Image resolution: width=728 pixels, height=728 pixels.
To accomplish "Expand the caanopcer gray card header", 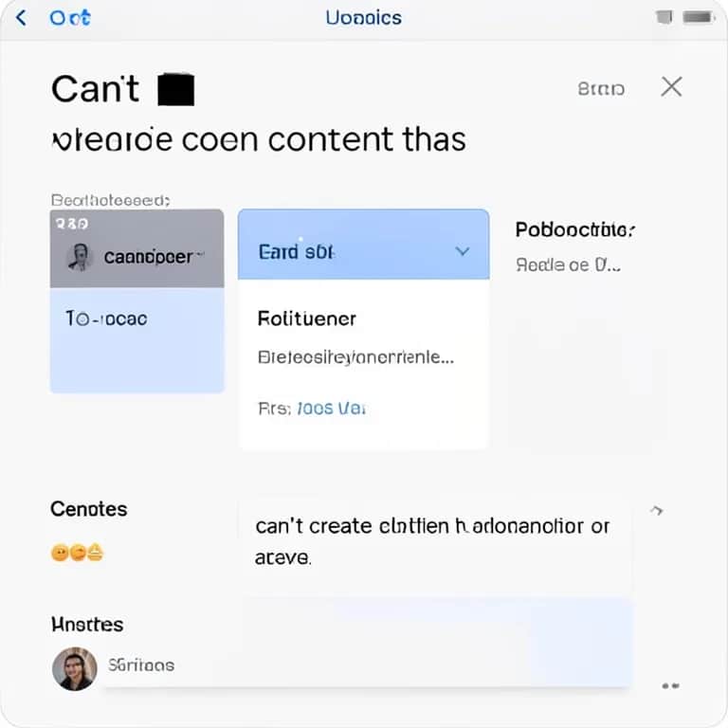I will coord(136,248).
